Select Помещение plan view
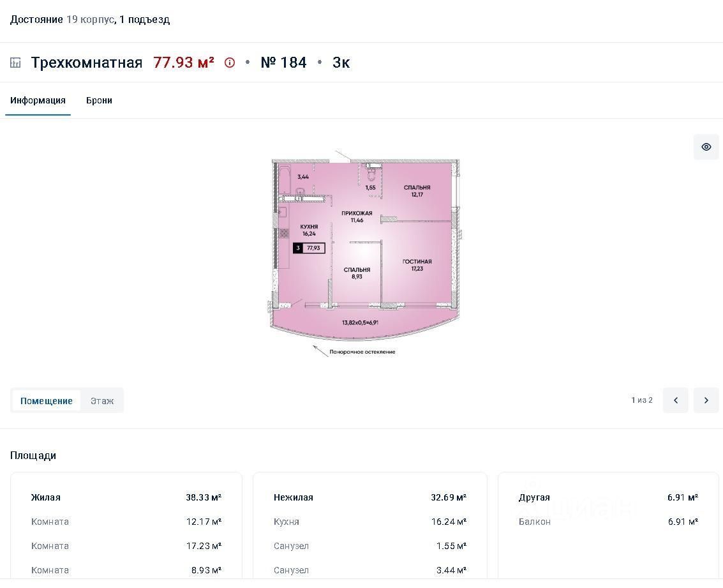 pyautogui.click(x=47, y=401)
